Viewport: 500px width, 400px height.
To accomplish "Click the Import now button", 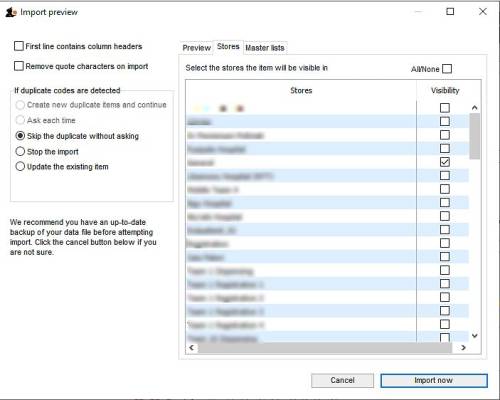I will [x=434, y=380].
